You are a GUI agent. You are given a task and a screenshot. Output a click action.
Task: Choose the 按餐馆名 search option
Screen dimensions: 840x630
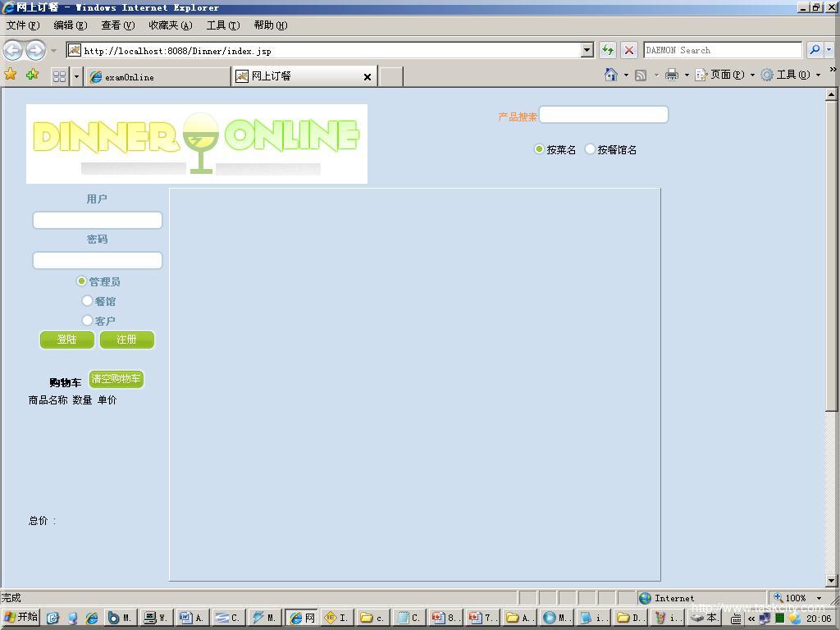[x=590, y=149]
